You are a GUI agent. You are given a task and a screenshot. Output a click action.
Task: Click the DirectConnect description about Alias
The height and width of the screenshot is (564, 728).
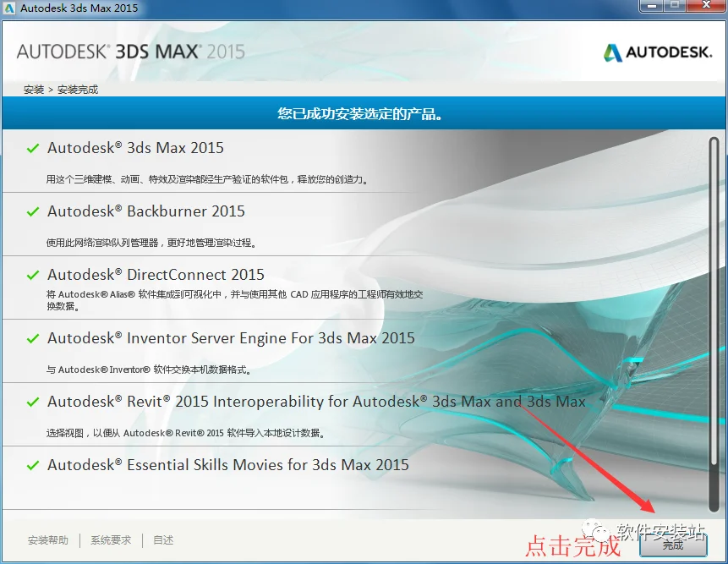(234, 300)
